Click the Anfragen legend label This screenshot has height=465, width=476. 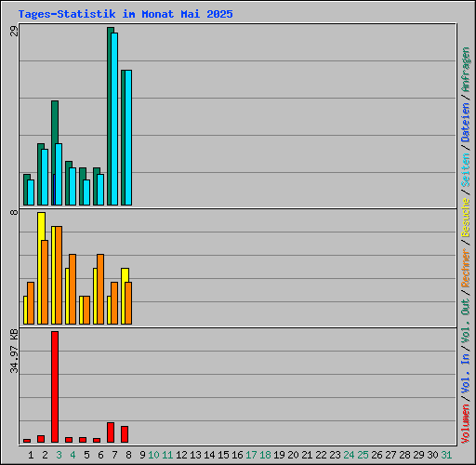[x=465, y=70]
